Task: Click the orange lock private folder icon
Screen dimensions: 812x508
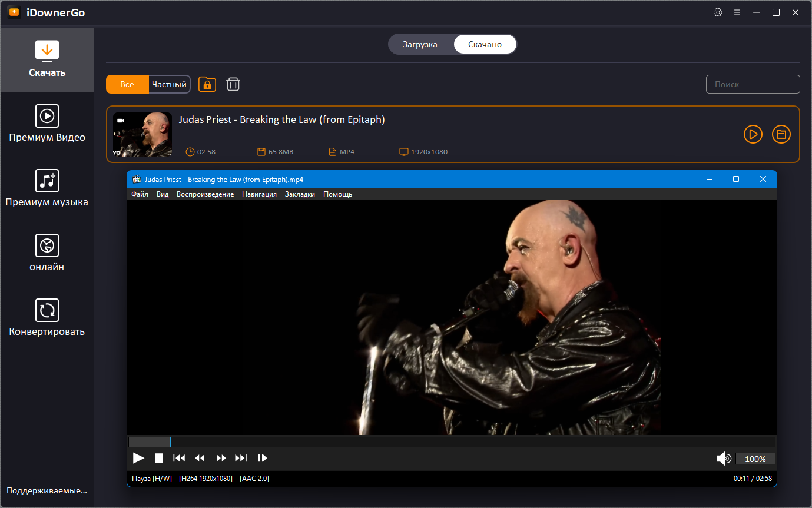Action: (207, 84)
